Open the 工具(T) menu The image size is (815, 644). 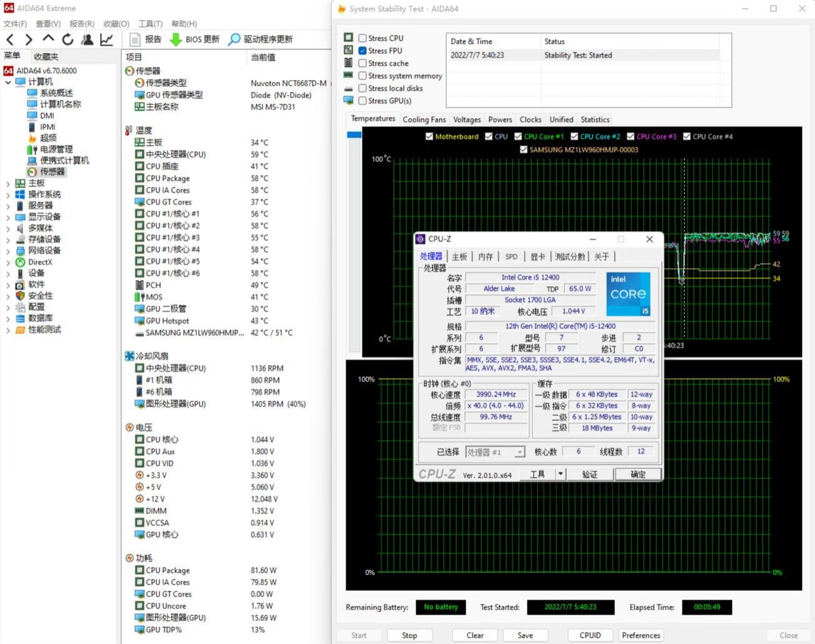click(x=150, y=24)
